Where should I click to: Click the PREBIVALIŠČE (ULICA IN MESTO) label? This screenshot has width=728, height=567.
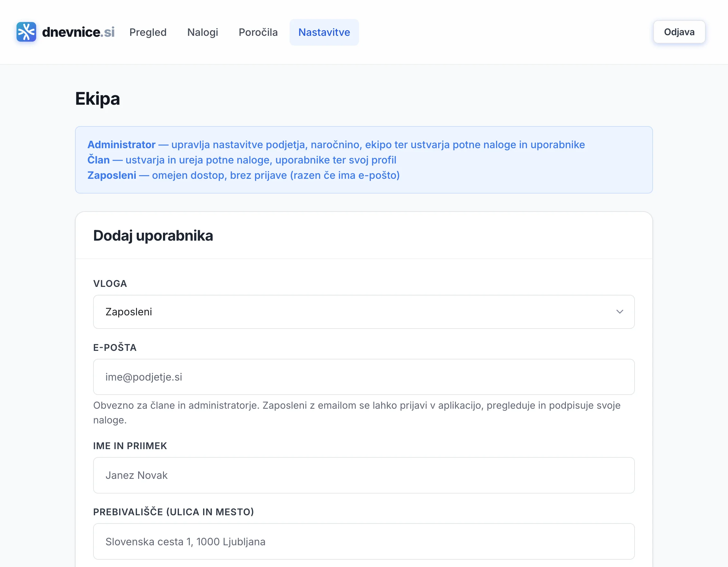point(173,512)
